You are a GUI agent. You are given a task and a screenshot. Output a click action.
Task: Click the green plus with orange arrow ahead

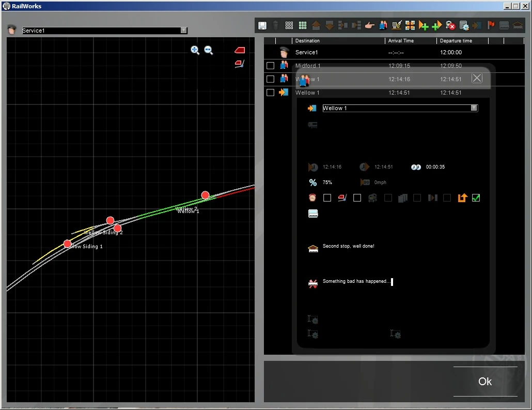pyautogui.click(x=437, y=25)
